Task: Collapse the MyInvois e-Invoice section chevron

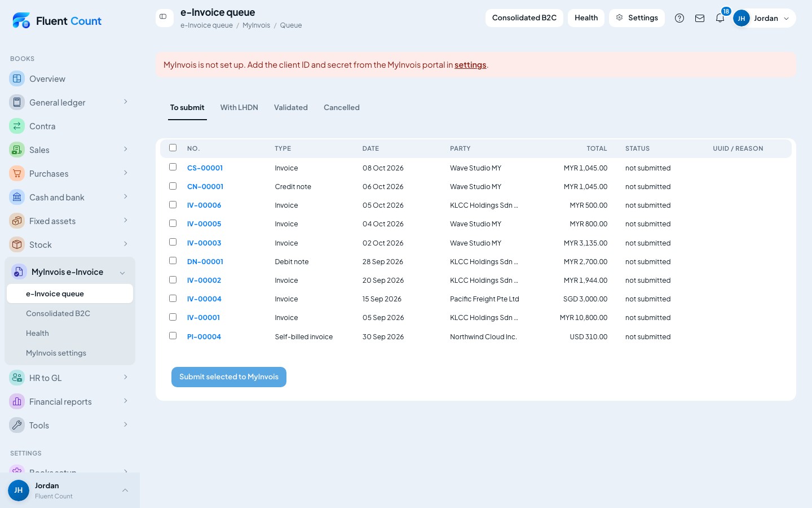Action: [122, 273]
